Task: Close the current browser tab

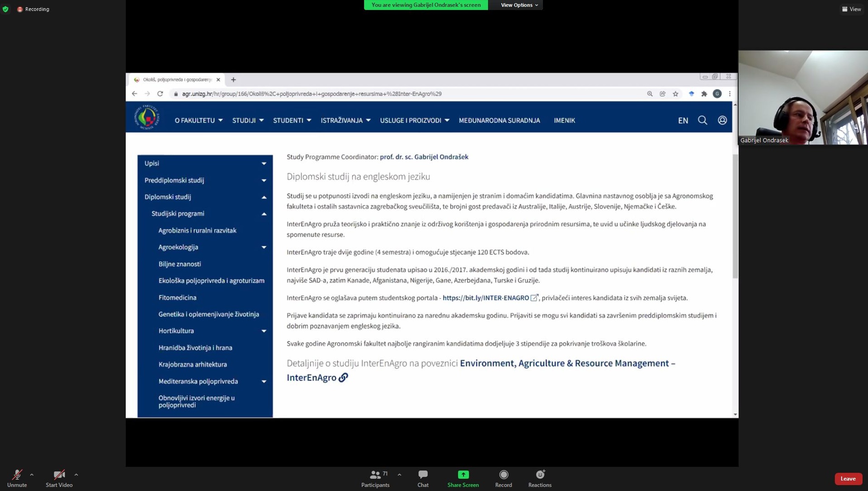Action: pos(218,80)
